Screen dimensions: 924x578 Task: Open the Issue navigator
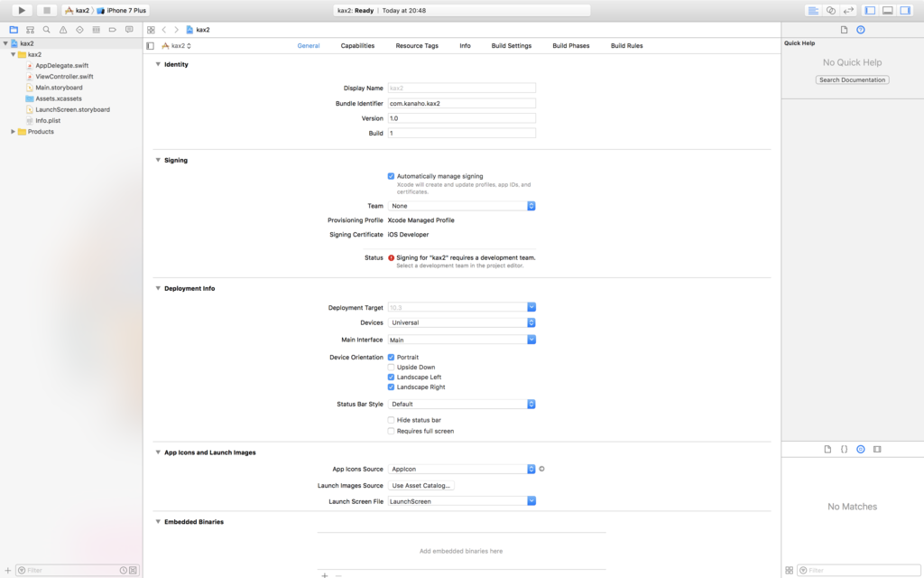pyautogui.click(x=63, y=30)
